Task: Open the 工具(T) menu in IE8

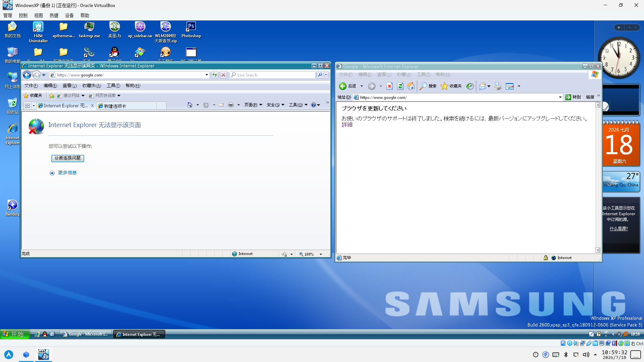Action: coord(113,85)
